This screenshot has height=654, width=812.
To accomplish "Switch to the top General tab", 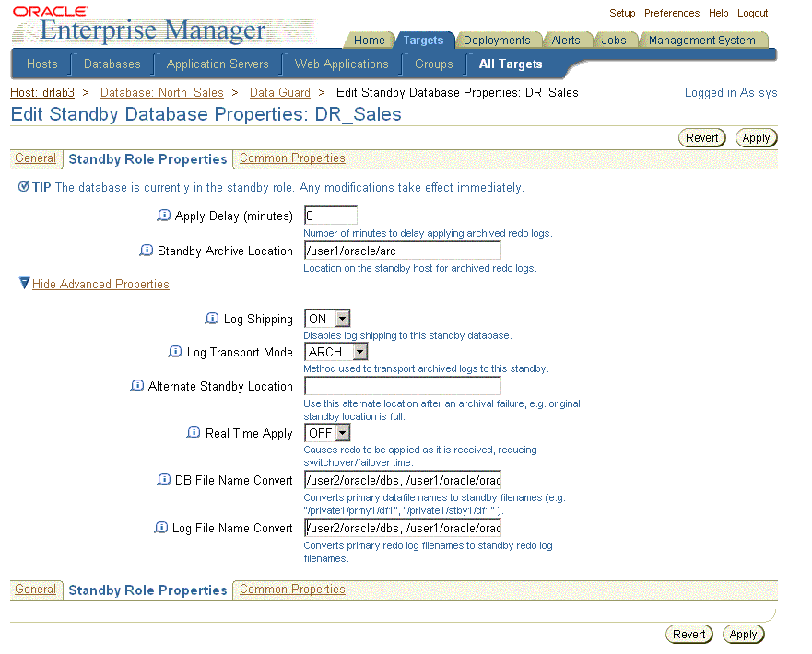I will pyautogui.click(x=35, y=158).
